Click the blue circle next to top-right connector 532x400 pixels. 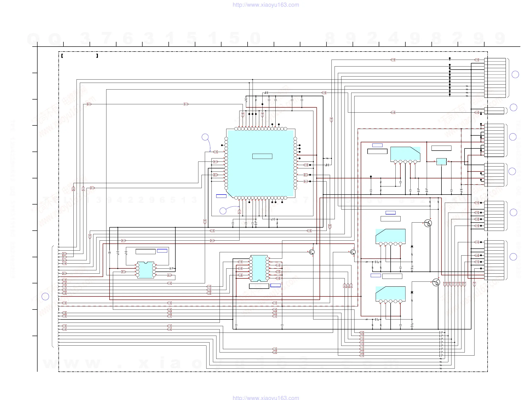515,75
